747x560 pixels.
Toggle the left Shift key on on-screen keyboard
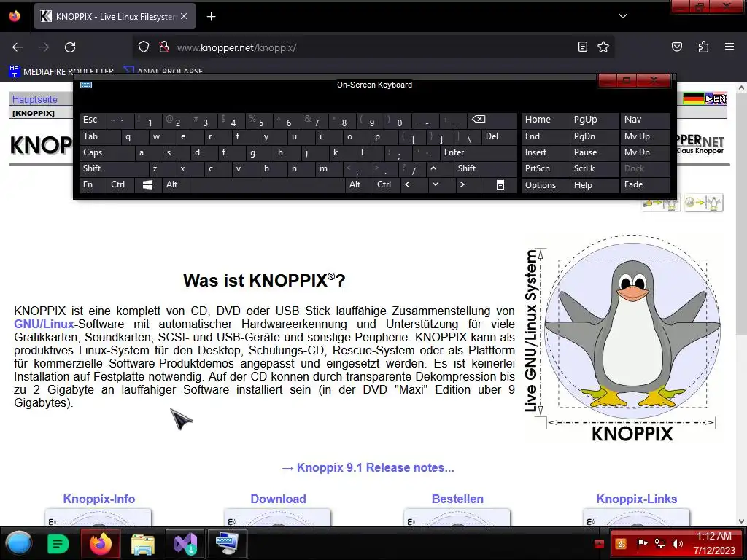pyautogui.click(x=115, y=168)
